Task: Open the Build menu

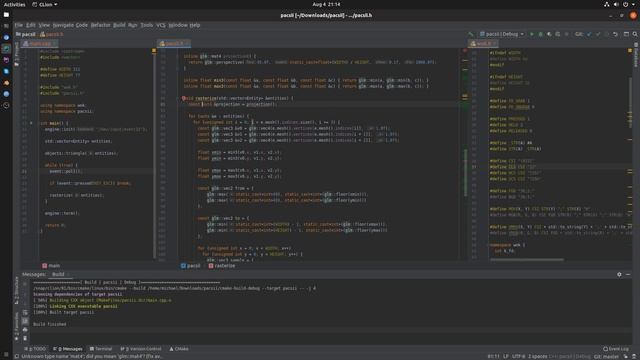Action: pos(119,25)
